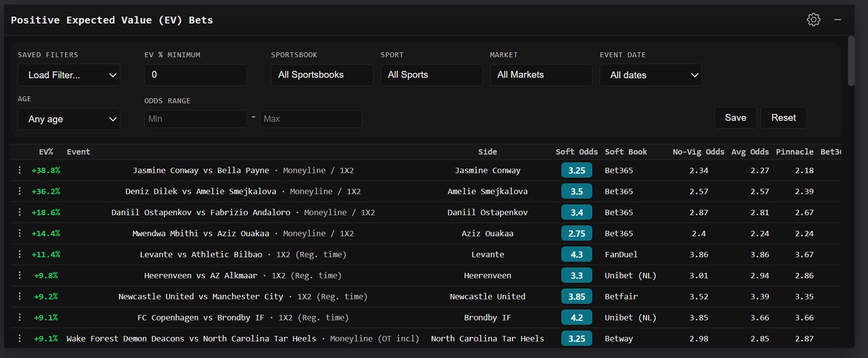Image resolution: width=868 pixels, height=358 pixels.
Task: Click the Brondby IF side cell
Action: (x=488, y=317)
